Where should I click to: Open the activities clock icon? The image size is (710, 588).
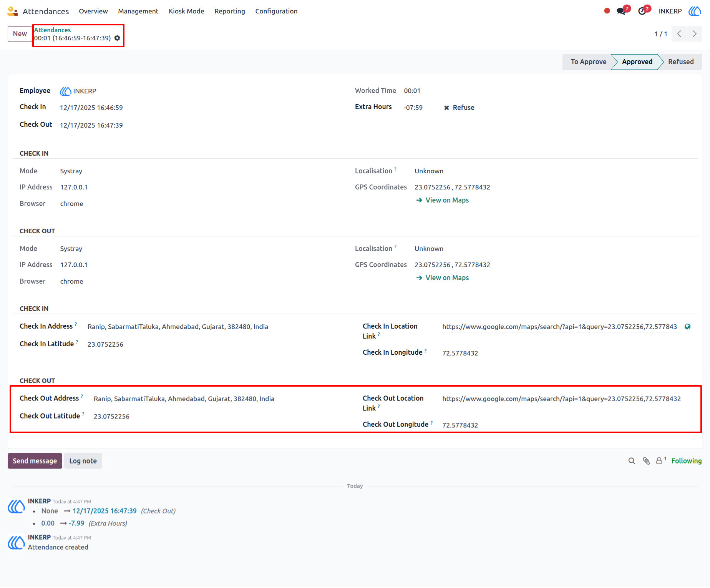(642, 11)
